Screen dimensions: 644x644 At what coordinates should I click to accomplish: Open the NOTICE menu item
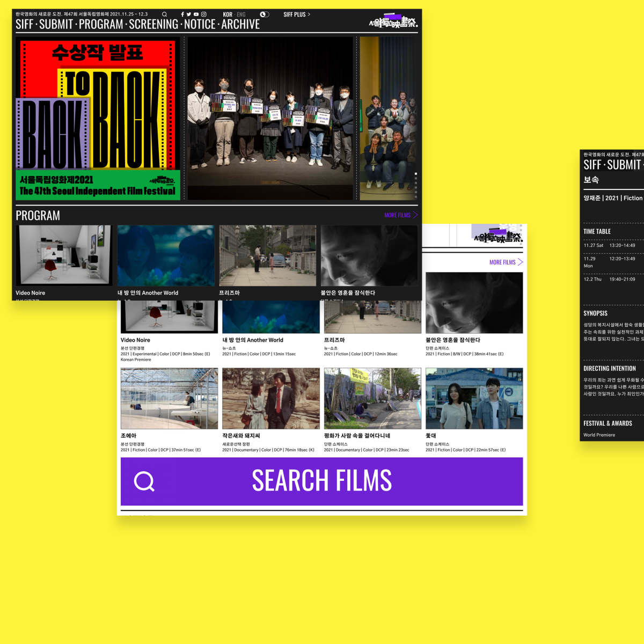click(x=200, y=24)
